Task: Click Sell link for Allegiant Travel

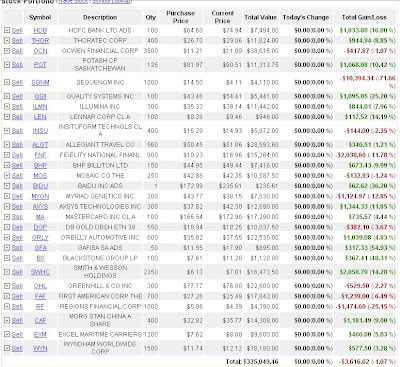Action: tap(17, 145)
